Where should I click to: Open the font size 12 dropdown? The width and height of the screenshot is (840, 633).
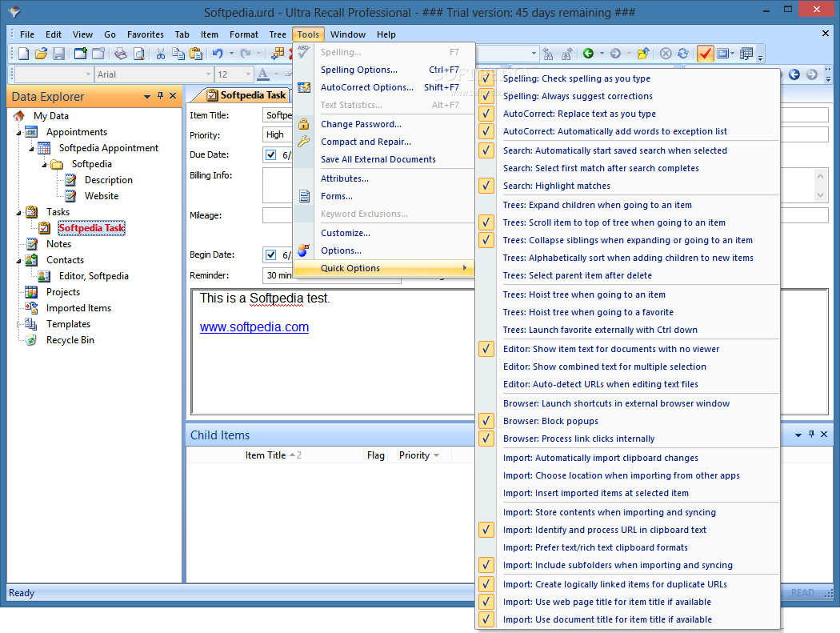point(247,74)
